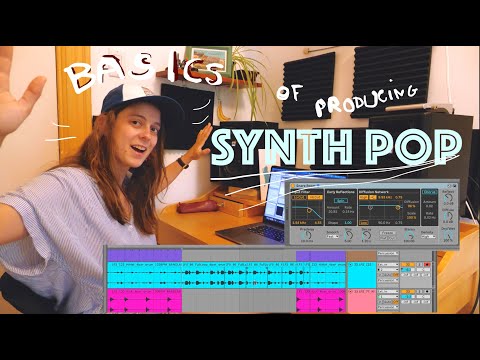Viewport: 480px width, 360px height.
Task: Open the Smooth dropdown
Action: [332, 236]
